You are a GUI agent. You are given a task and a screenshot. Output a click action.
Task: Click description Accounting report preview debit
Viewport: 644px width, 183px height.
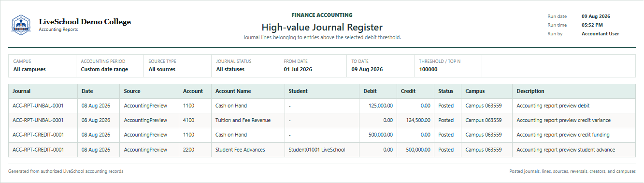pyautogui.click(x=553, y=106)
